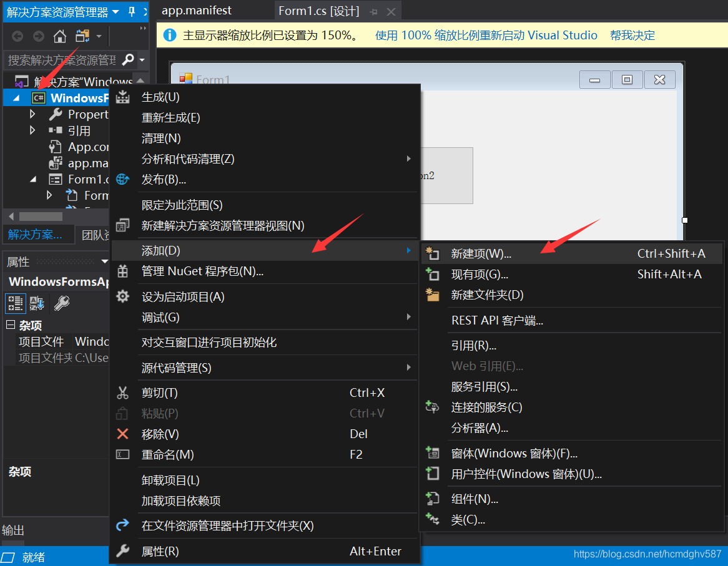Expand the Properties tree node

(32, 114)
